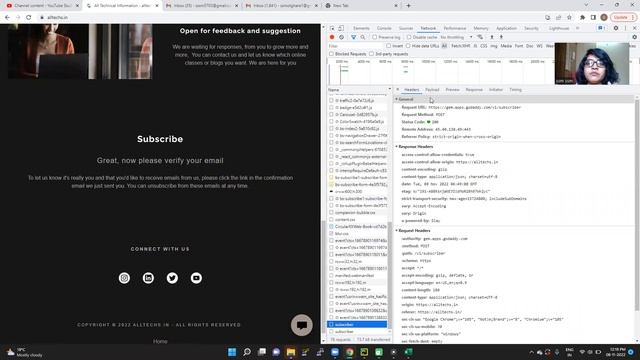Activate the inspect element picker
This screenshot has width=640, height=360.
(x=332, y=28)
